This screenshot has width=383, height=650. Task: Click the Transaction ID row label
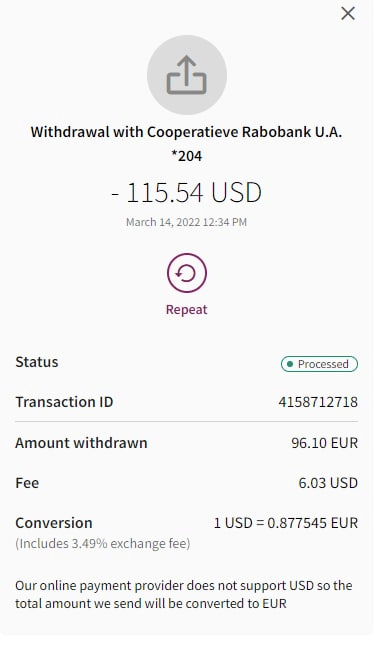[64, 402]
